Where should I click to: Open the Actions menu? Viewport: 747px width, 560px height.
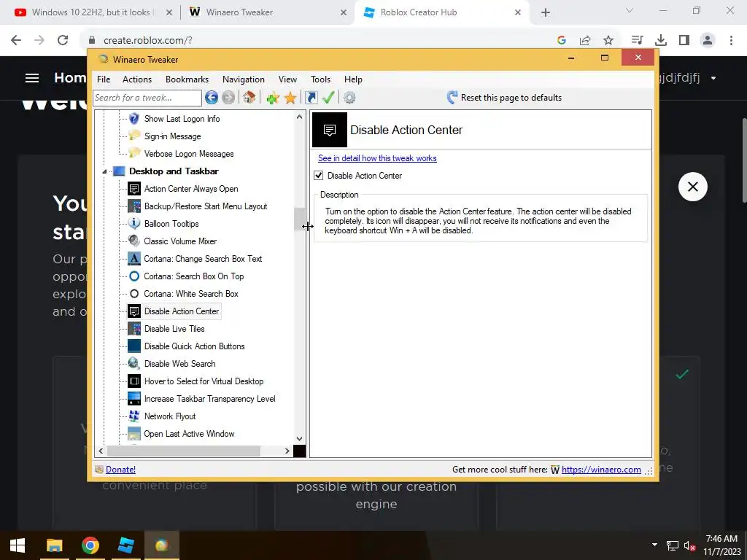coord(137,79)
